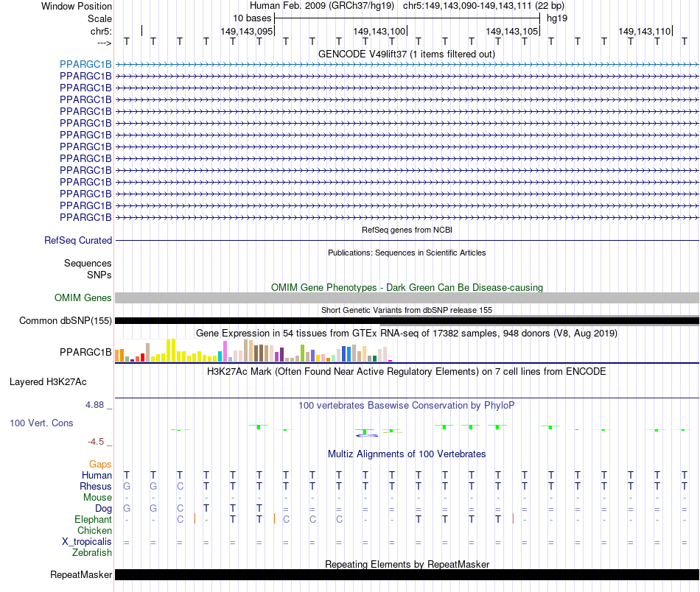Click position label 149,143,110

point(644,31)
